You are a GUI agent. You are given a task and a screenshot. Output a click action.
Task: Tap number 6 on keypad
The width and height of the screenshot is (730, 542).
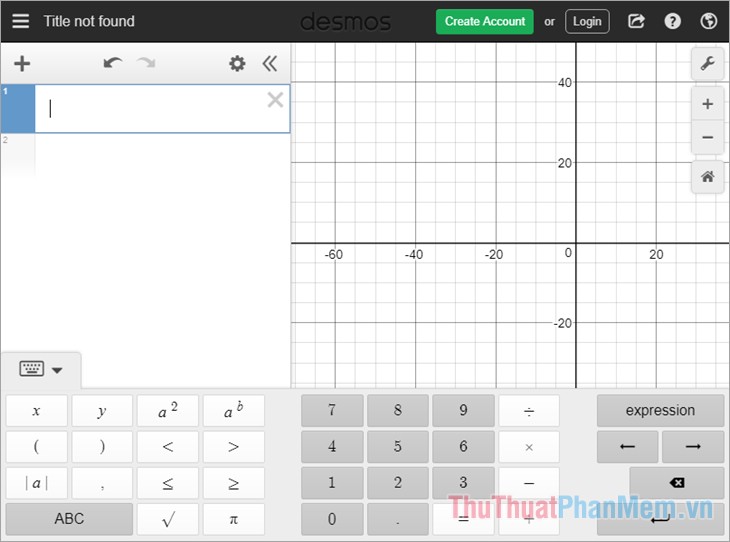click(463, 447)
